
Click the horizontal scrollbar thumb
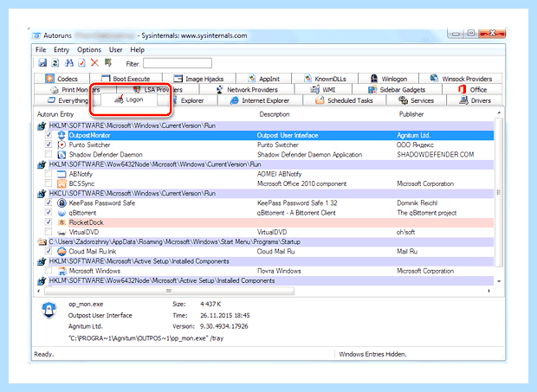[169, 291]
